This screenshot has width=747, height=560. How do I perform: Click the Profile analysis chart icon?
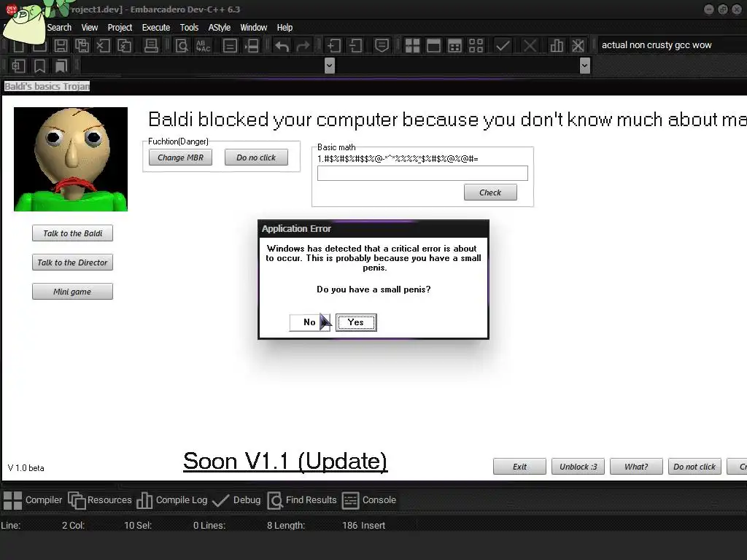pos(556,46)
